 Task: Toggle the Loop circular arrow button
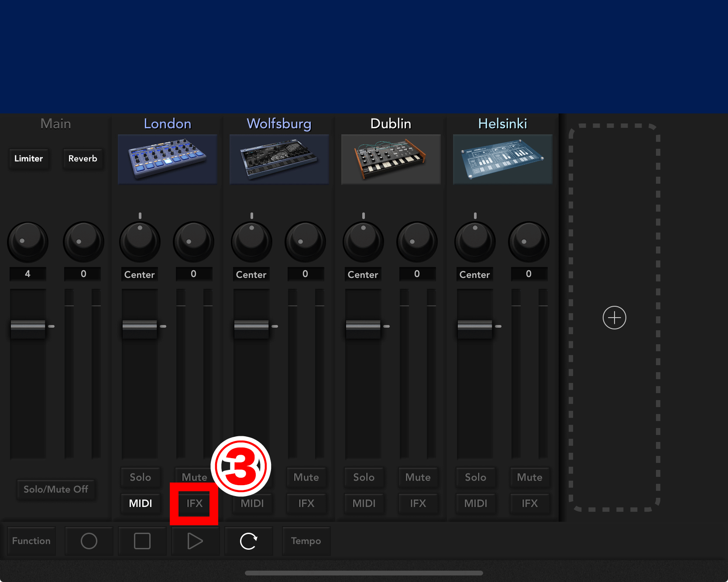tap(249, 541)
